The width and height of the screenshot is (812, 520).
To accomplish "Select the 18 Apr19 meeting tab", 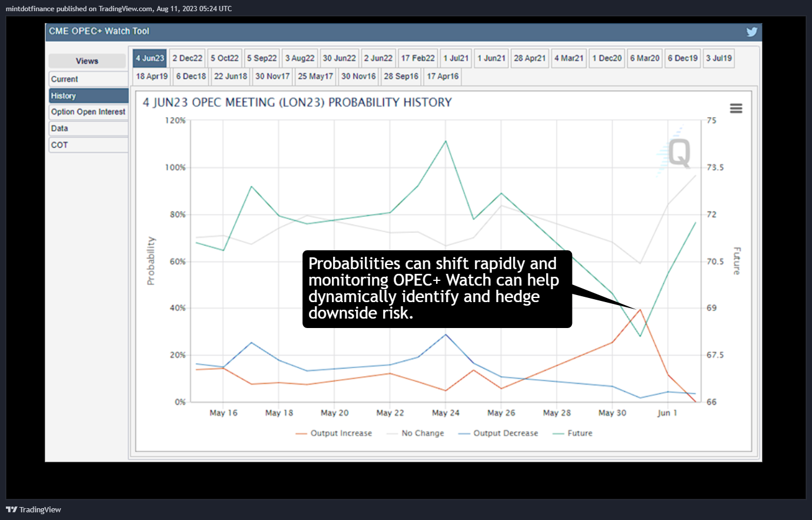I will [x=152, y=77].
